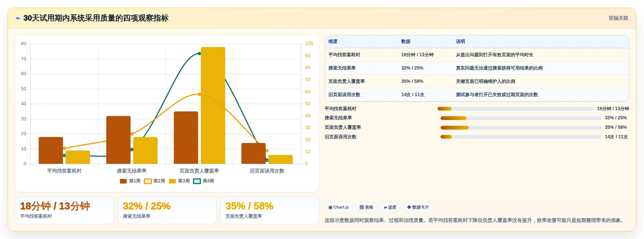
Task: Click progress bar for 平均找答案耗时
Action: click(x=516, y=109)
